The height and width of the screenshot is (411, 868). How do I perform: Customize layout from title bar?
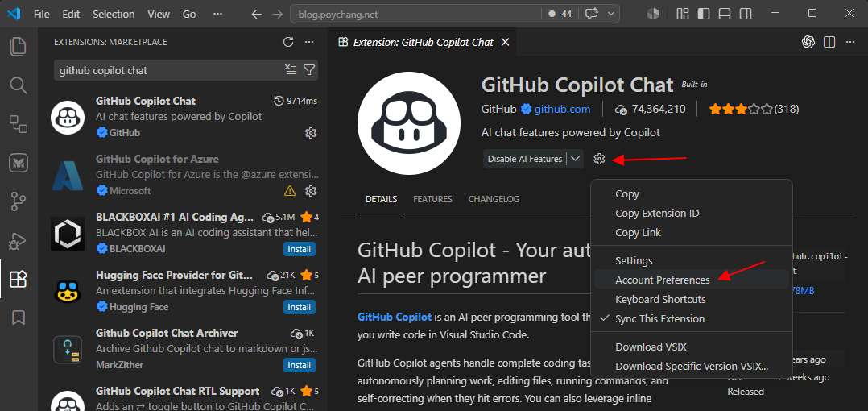(x=683, y=14)
